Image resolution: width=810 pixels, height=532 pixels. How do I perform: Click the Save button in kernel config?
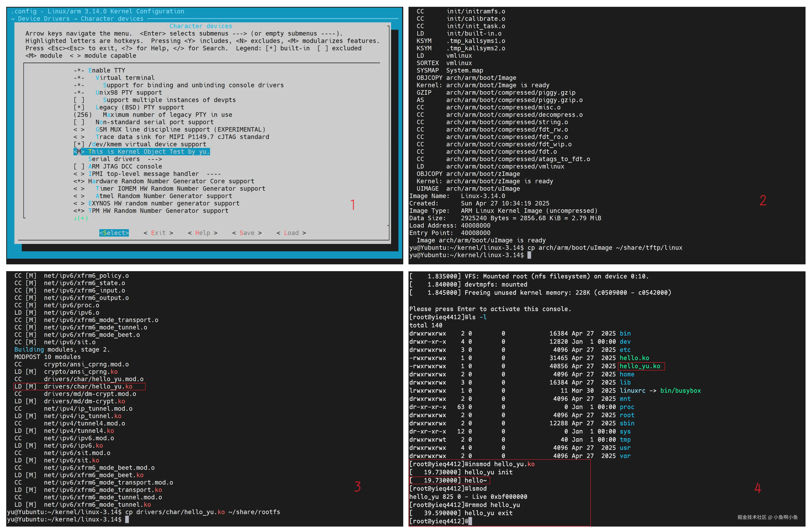(x=247, y=233)
